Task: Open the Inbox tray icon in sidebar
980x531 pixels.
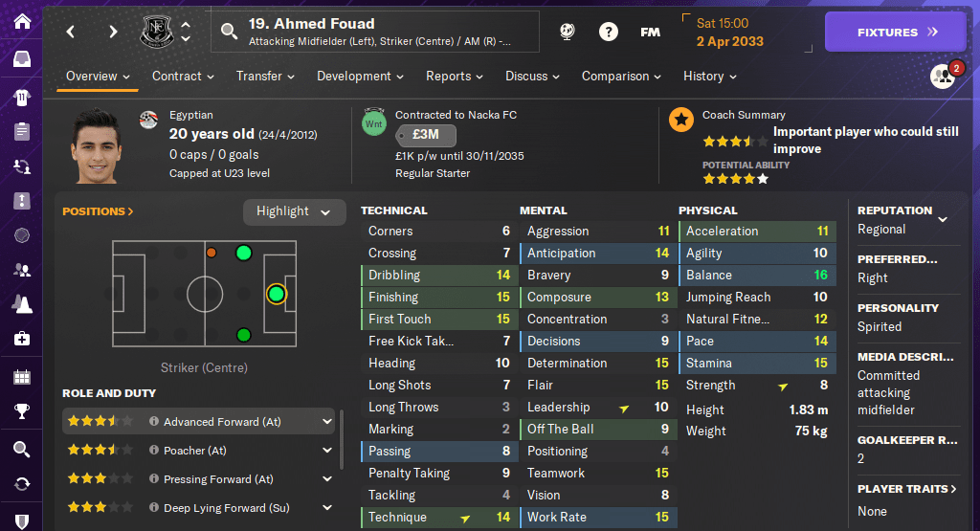Action: [21, 59]
